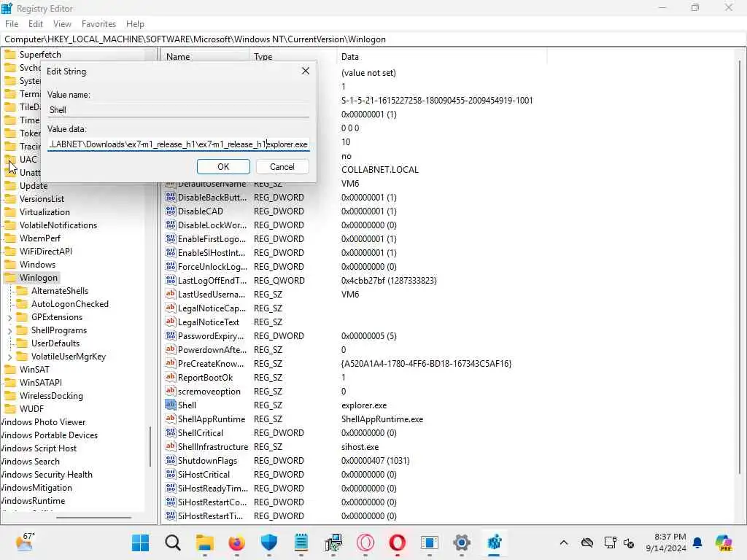Click the ReportBootOk string icon

tap(170, 377)
